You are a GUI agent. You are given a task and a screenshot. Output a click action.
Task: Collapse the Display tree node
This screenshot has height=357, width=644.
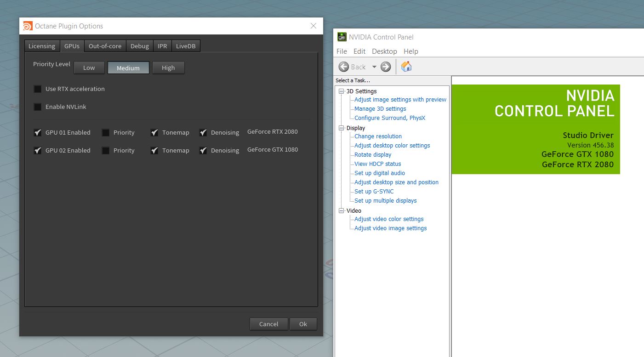341,128
